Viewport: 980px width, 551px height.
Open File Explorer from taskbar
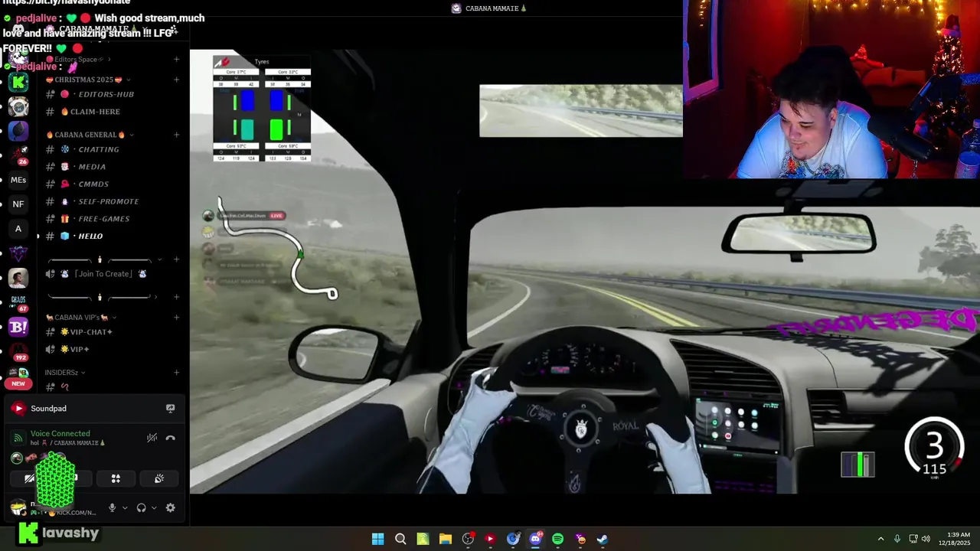pyautogui.click(x=445, y=539)
